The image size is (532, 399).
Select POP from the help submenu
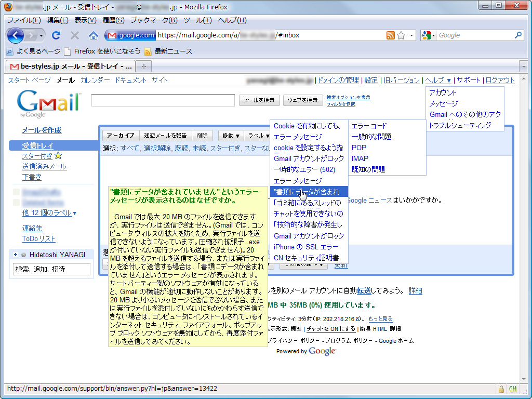pos(358,147)
